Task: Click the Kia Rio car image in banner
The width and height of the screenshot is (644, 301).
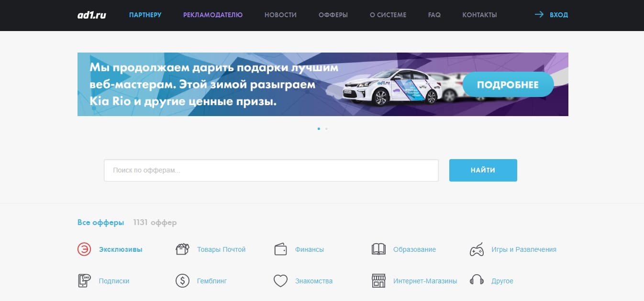Action: tap(391, 87)
